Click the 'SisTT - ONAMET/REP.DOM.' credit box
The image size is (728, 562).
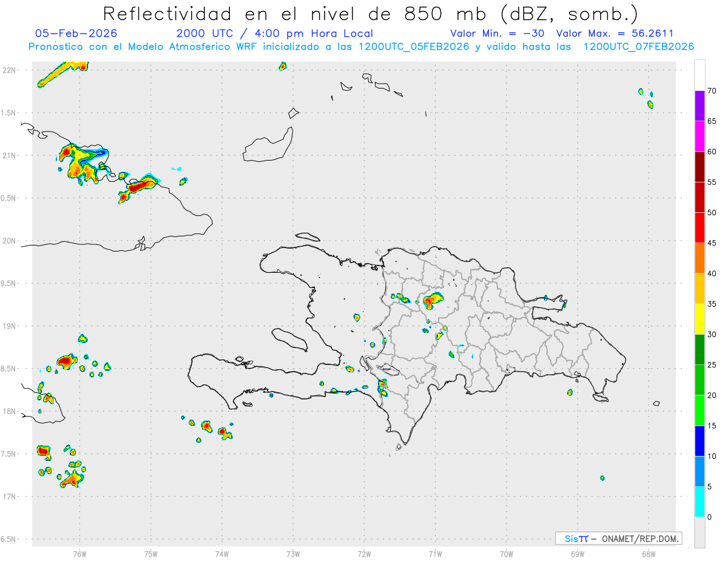pyautogui.click(x=619, y=538)
